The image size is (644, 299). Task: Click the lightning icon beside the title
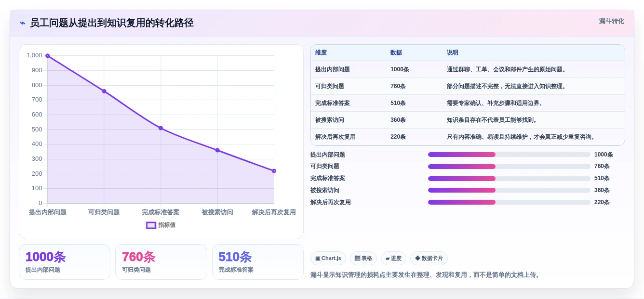[x=23, y=23]
